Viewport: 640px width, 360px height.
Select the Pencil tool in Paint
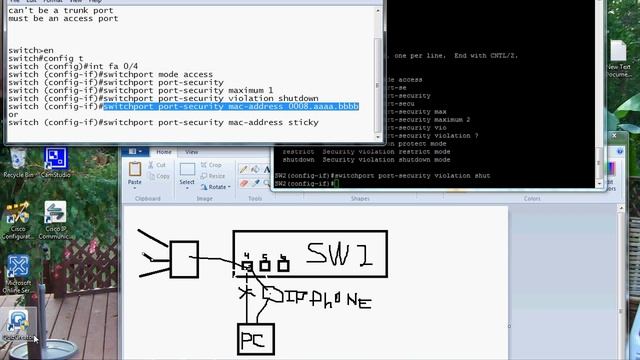(244, 169)
